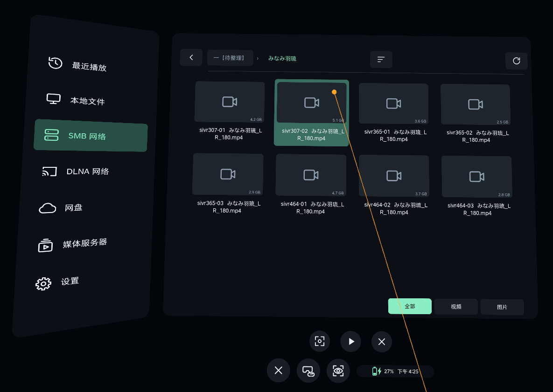Click the 下午 4:25 clock text

[x=408, y=371]
